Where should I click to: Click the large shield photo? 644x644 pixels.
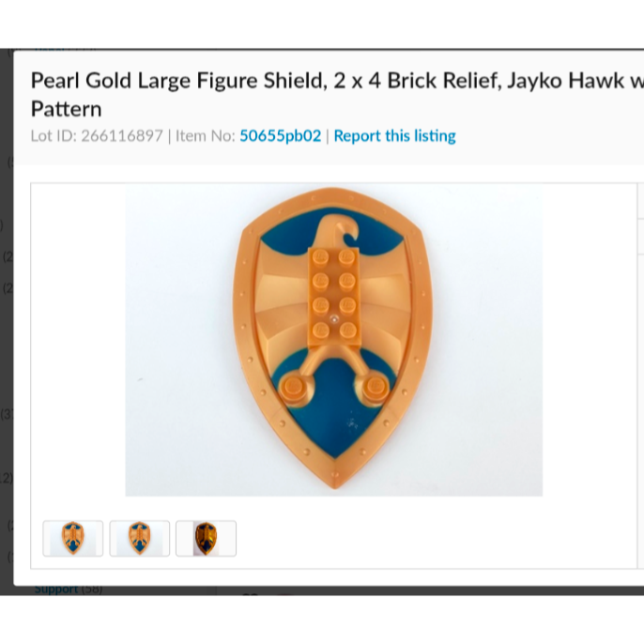coord(334,340)
